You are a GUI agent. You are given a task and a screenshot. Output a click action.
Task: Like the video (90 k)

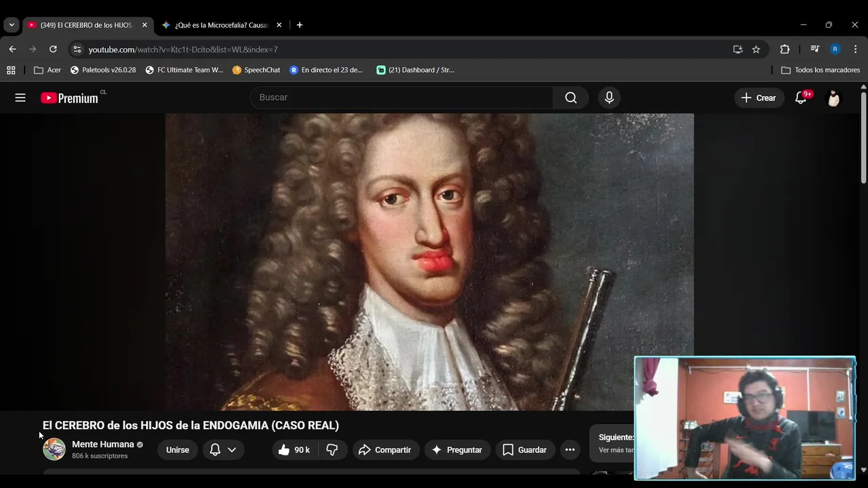[294, 449]
